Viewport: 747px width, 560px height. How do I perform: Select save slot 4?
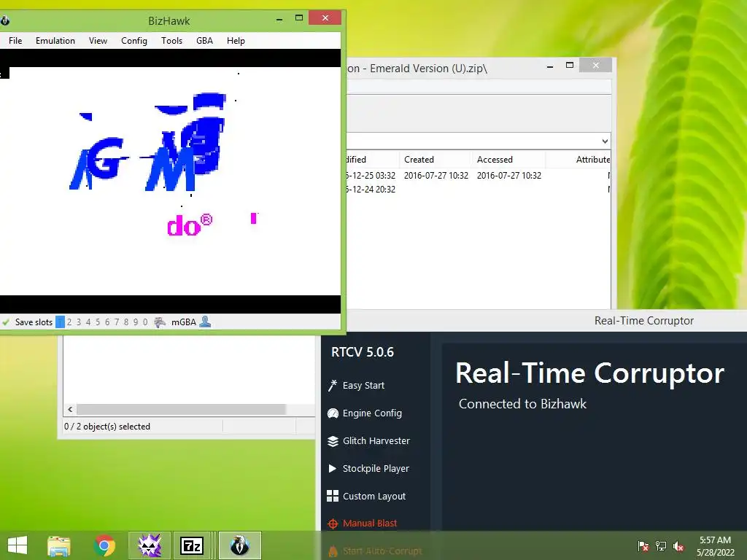[x=88, y=322]
